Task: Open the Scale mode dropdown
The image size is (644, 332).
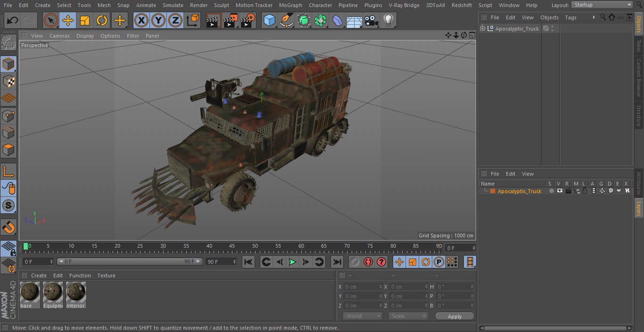Action: [408, 316]
